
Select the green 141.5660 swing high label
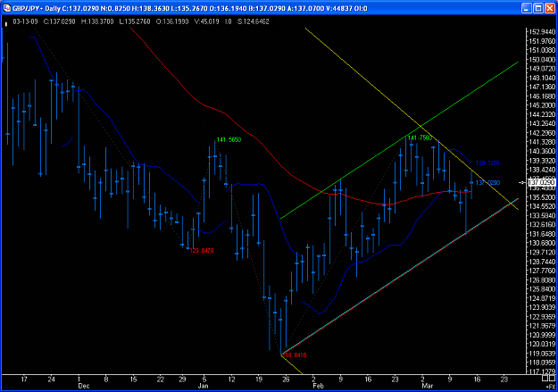click(229, 140)
